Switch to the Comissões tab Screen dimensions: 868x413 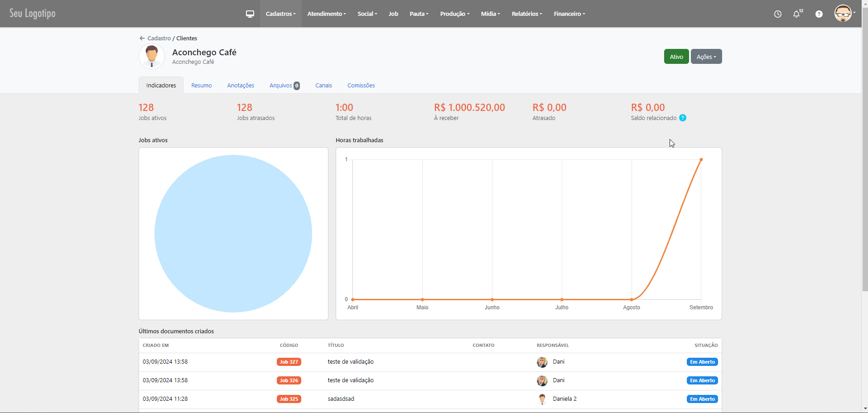click(x=361, y=86)
